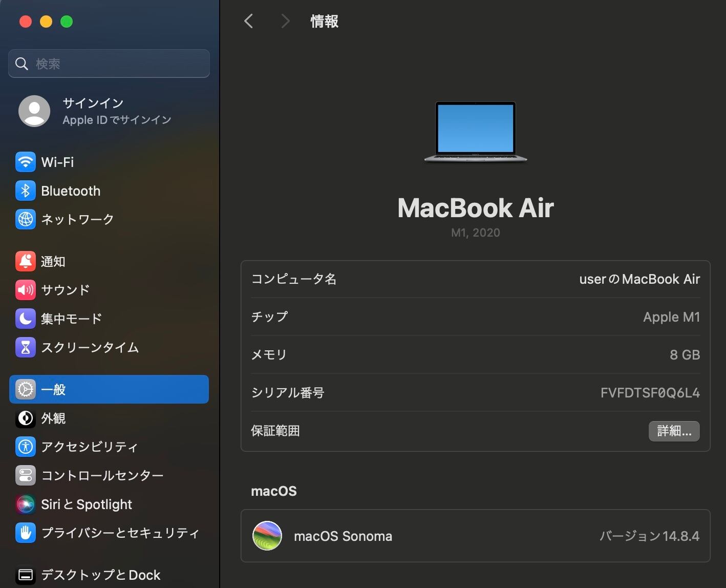Click the バージョン14.8.4 text
Screen dimensions: 726x588
650,536
